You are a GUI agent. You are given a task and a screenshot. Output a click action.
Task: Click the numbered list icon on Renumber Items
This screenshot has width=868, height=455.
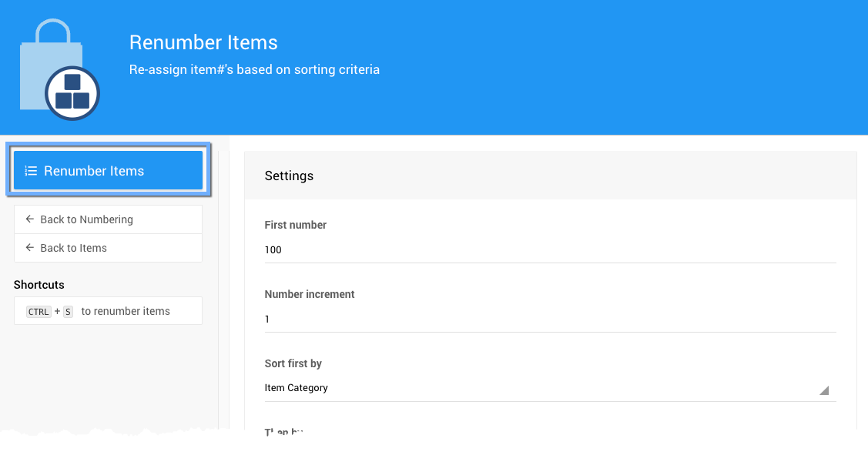click(x=31, y=171)
